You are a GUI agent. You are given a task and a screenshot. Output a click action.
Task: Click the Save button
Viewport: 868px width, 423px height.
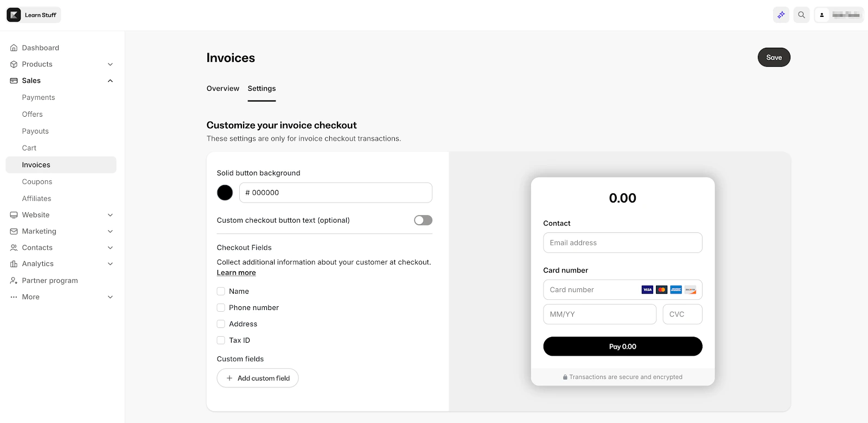pyautogui.click(x=774, y=57)
